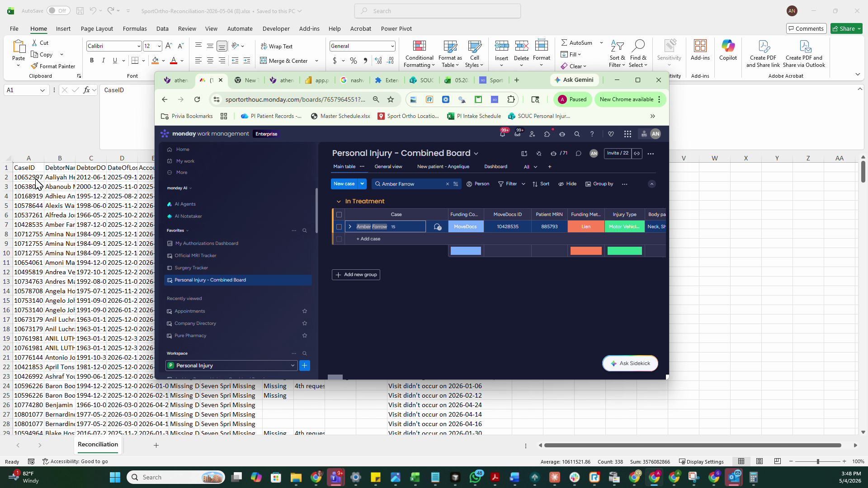Open Chrome extensions puzzle icon
Image resolution: width=868 pixels, height=488 pixels.
pyautogui.click(x=511, y=99)
